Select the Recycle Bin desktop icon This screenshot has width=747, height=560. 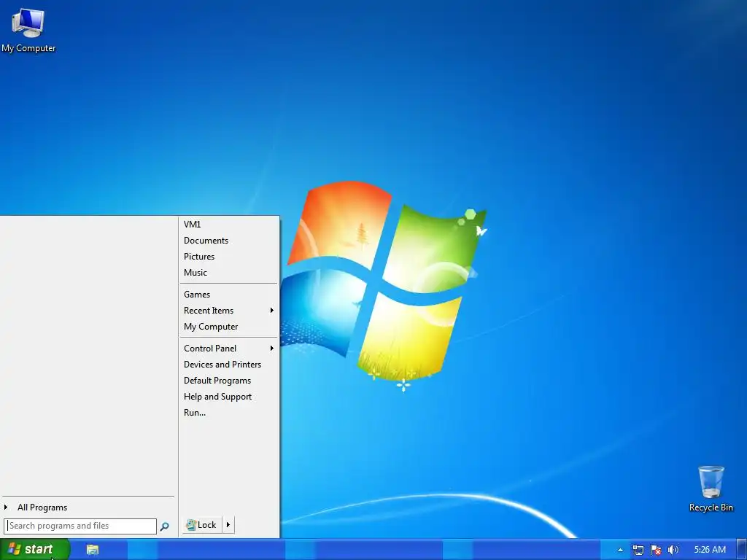click(711, 489)
